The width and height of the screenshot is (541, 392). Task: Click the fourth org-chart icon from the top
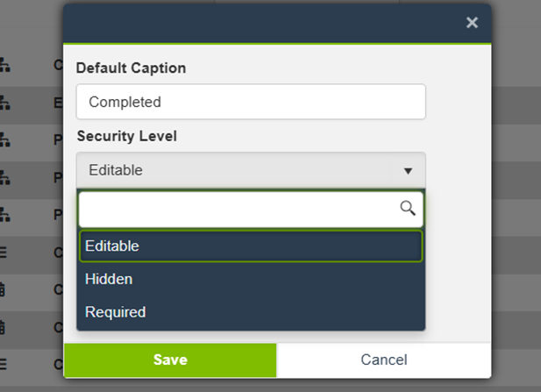[4, 176]
